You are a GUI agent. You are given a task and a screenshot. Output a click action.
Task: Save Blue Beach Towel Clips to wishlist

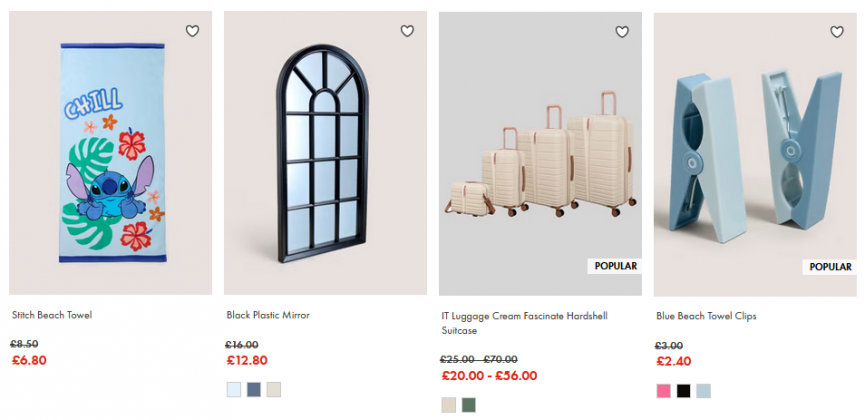coord(837,32)
